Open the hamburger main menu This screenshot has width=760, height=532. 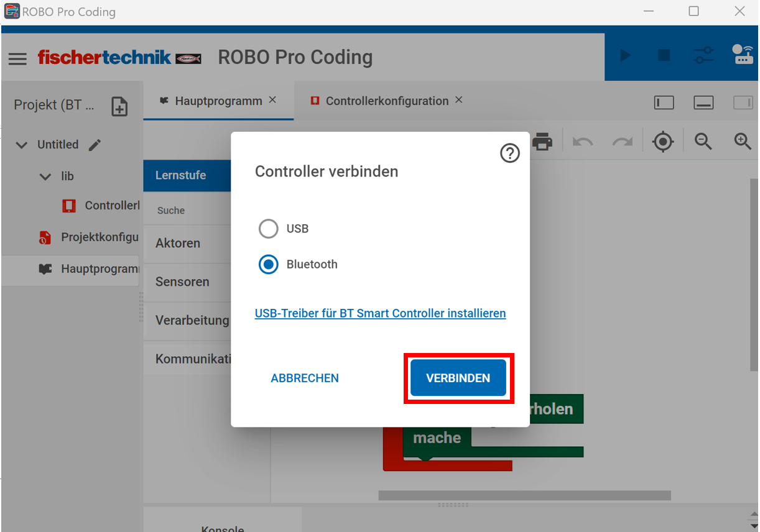point(17,58)
